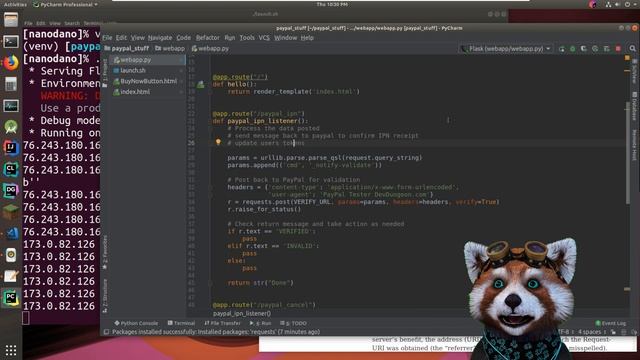The height and width of the screenshot is (360, 640).
Task: Click webapp.py breadcrumb in navigation bar
Action: click(210, 49)
